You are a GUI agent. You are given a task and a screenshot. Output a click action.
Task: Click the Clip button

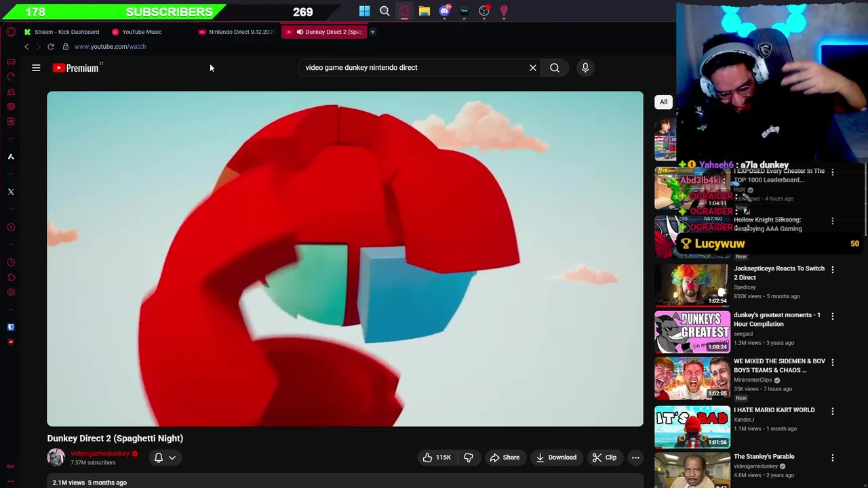tap(604, 457)
